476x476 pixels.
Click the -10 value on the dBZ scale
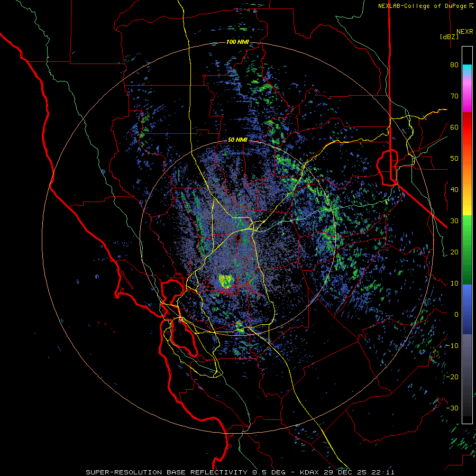point(452,346)
